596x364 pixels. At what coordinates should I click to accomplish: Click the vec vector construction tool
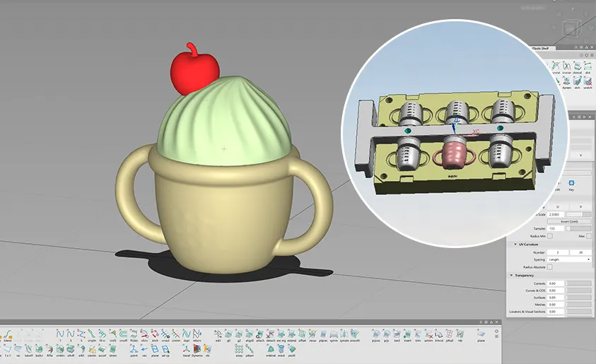(144, 351)
